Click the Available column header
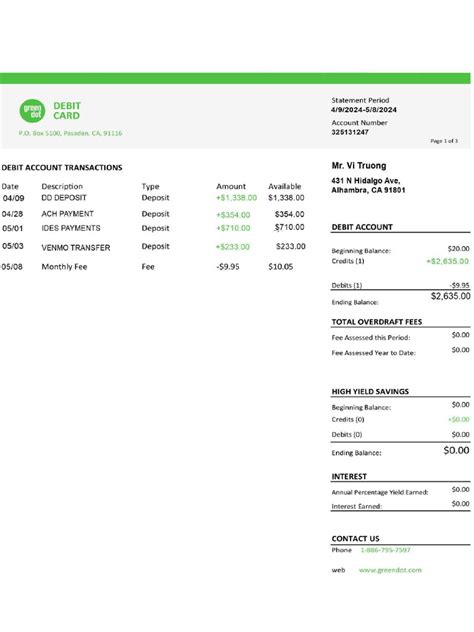The width and height of the screenshot is (474, 632). coord(285,186)
